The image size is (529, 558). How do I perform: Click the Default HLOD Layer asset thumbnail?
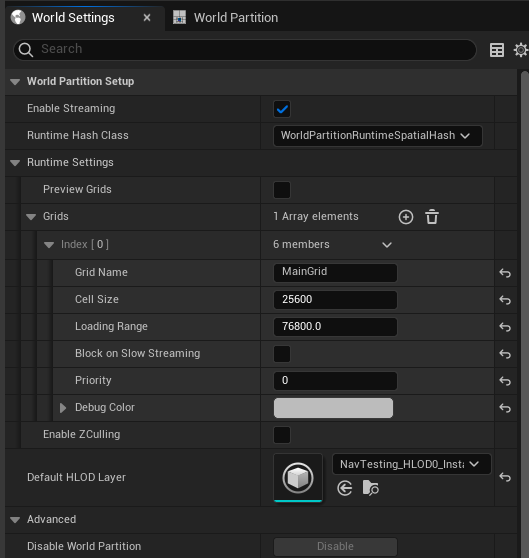(298, 478)
